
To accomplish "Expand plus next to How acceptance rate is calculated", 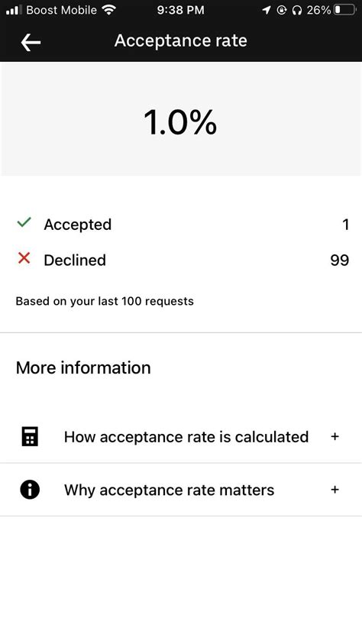I will pos(335,436).
